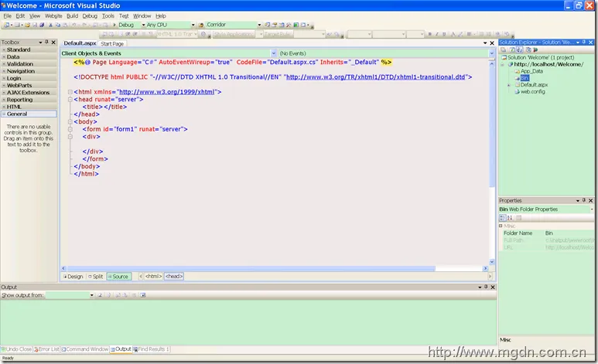
Task: Switch to the Default.aspx editor tab
Action: 80,43
